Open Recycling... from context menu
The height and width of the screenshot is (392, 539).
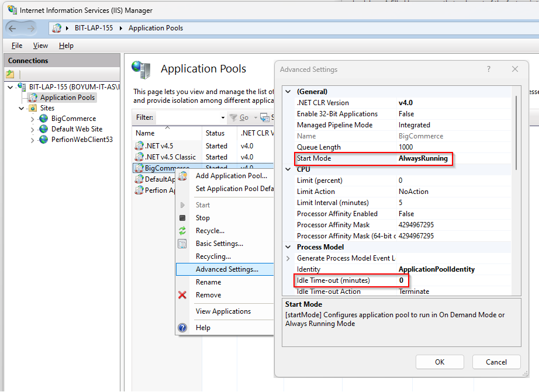(x=213, y=256)
